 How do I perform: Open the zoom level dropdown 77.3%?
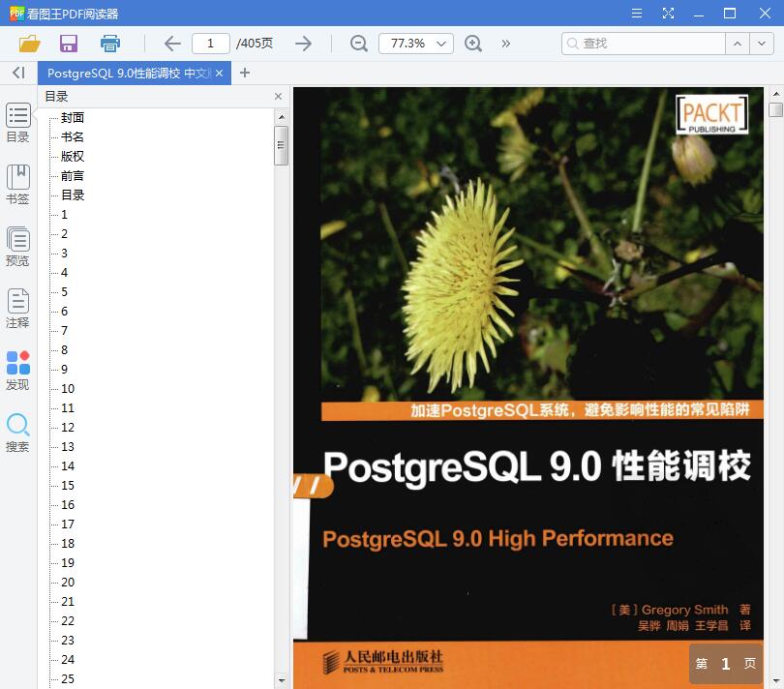416,44
